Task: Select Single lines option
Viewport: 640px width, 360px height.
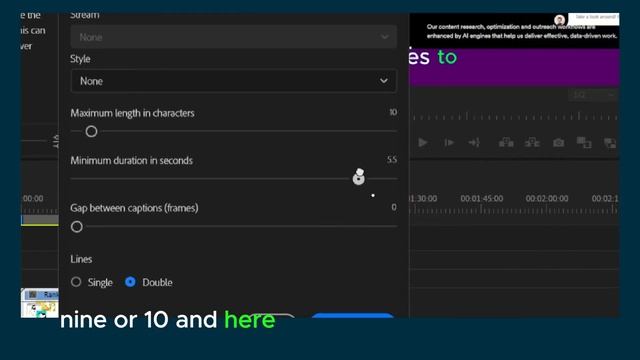Action: click(76, 282)
